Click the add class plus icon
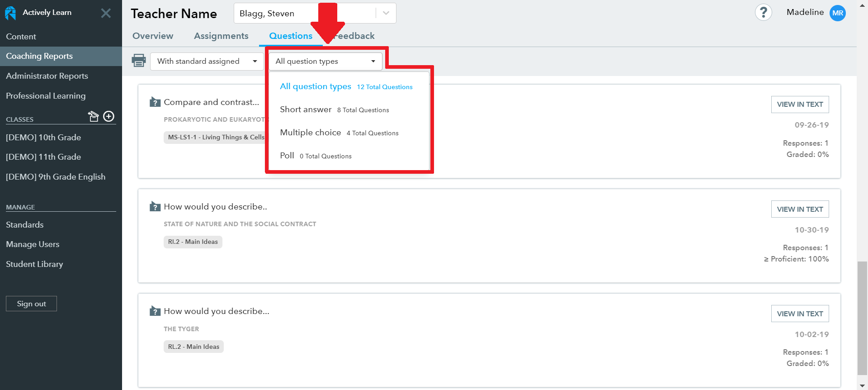This screenshot has height=390, width=868. pyautogui.click(x=109, y=116)
